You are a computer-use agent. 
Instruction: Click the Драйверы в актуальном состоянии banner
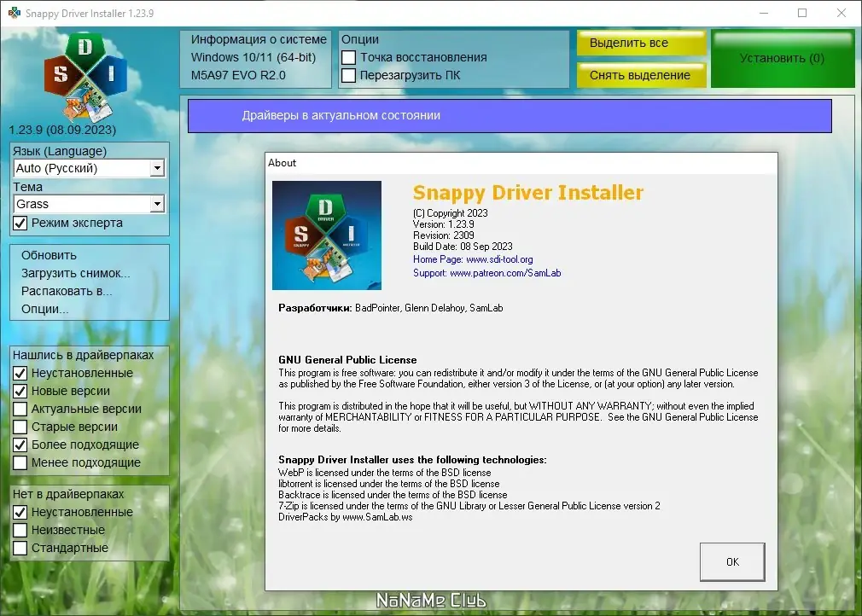pos(510,115)
